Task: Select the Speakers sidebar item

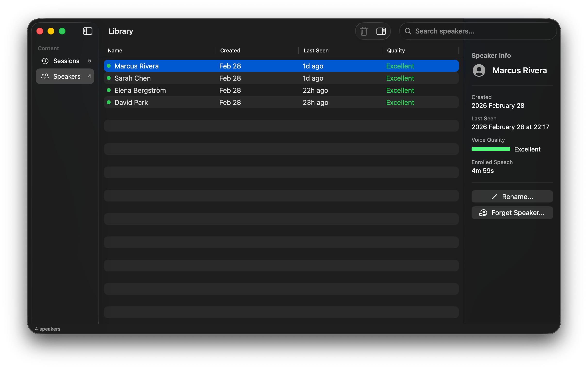Action: [66, 76]
